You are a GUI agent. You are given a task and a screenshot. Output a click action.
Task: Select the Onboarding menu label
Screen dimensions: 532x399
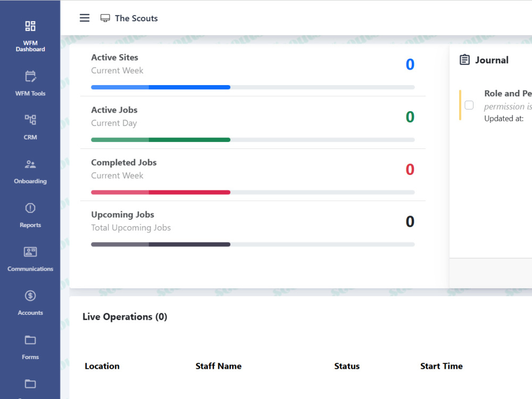tap(30, 181)
